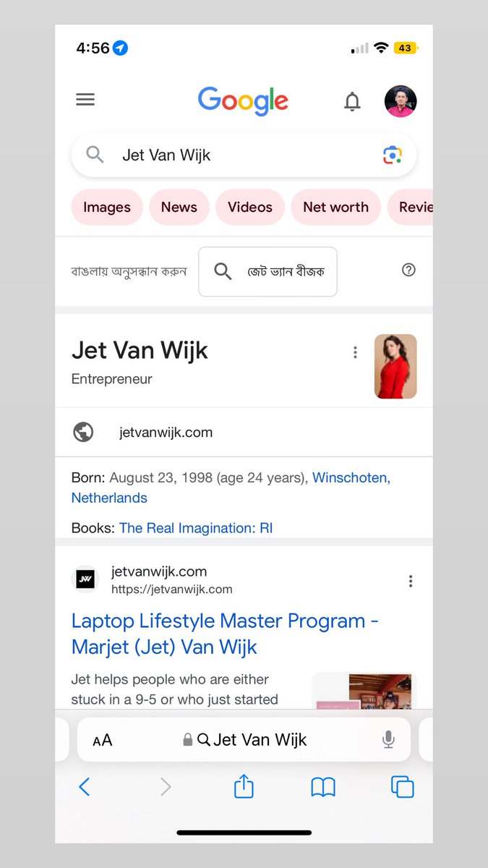Tap the Entrepreneur subtitle text
488x868 pixels.
[112, 379]
